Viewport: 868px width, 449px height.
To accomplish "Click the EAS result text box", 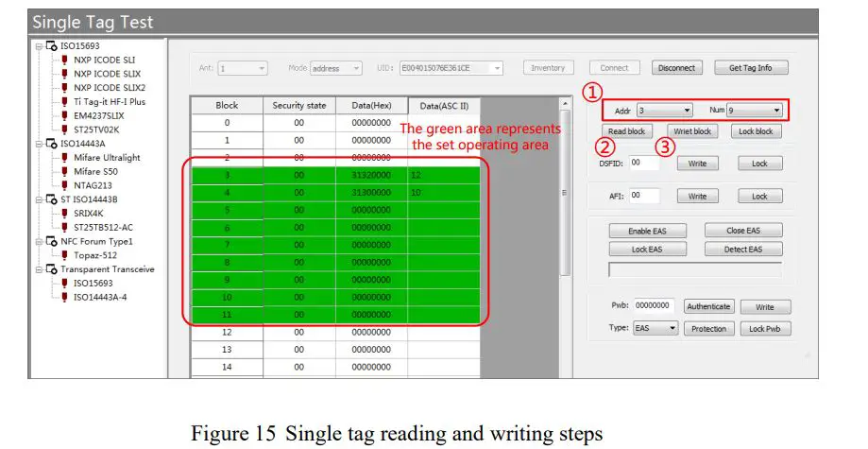I will click(x=695, y=269).
